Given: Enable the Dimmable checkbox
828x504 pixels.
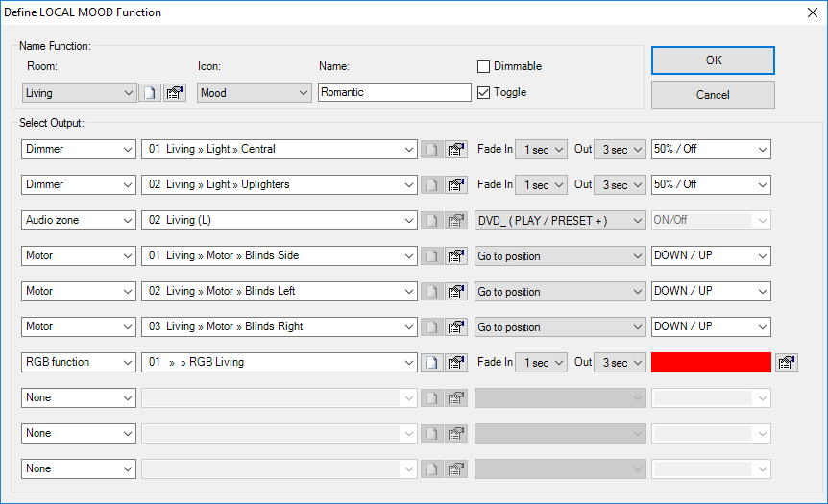Looking at the screenshot, I should pos(484,66).
